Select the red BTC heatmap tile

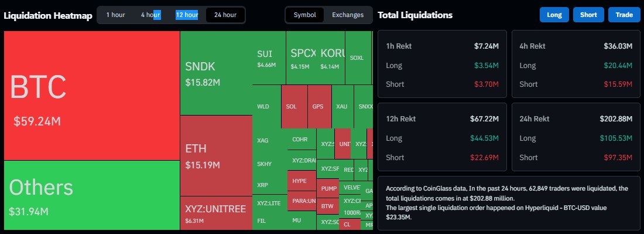pyautogui.click(x=92, y=96)
